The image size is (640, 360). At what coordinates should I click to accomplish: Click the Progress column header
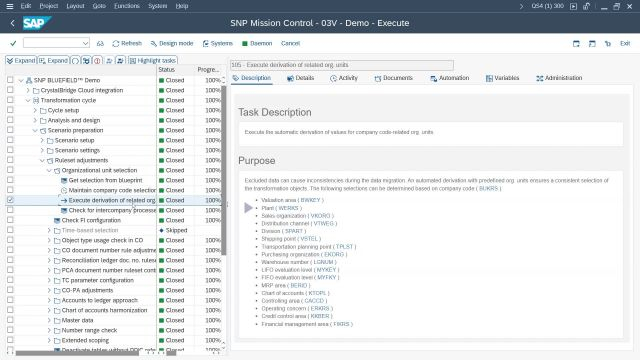coord(208,70)
